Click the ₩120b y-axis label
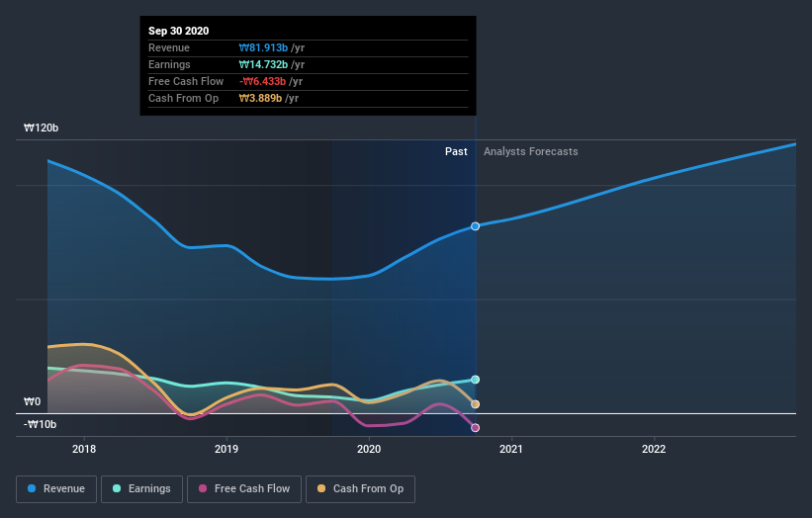812x518 pixels. pos(41,128)
